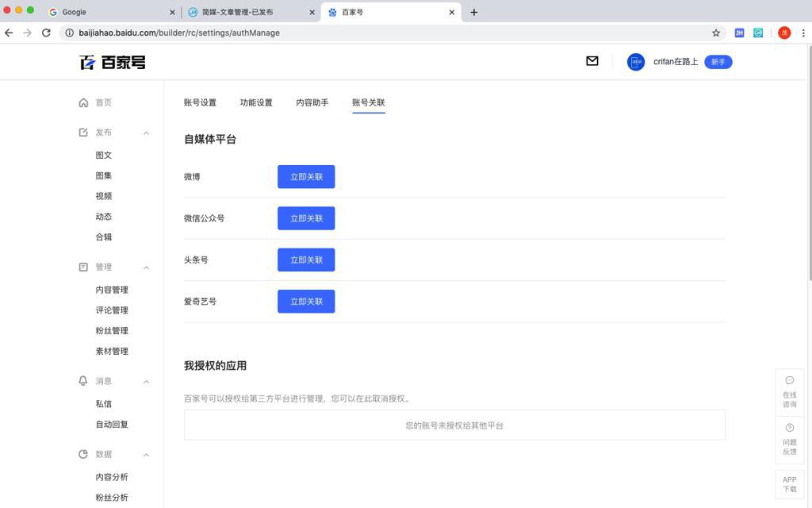This screenshot has width=812, height=508.
Task: Switch to the 账号设置 tab
Action: tap(200, 102)
